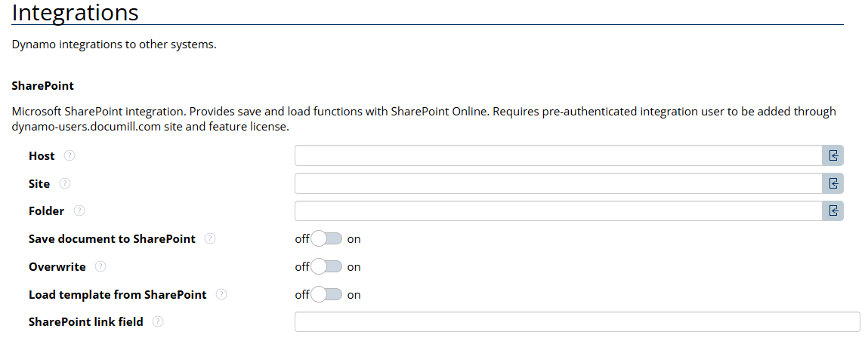Click into the Site input box
This screenshot has width=868, height=344.
tap(558, 184)
